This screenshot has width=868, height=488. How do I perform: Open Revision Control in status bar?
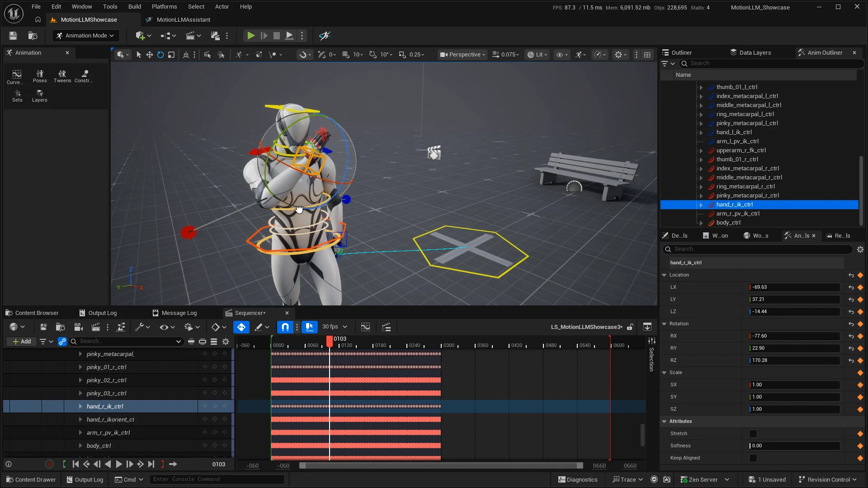pyautogui.click(x=828, y=479)
